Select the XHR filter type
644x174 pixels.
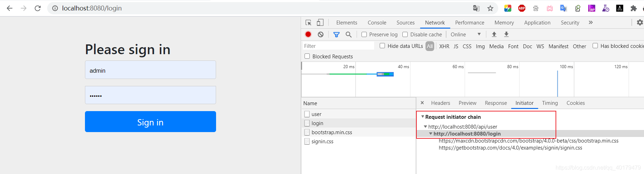444,46
